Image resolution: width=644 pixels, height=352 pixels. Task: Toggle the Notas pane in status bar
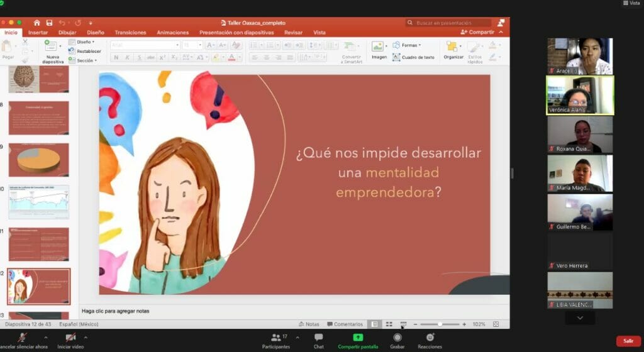309,324
